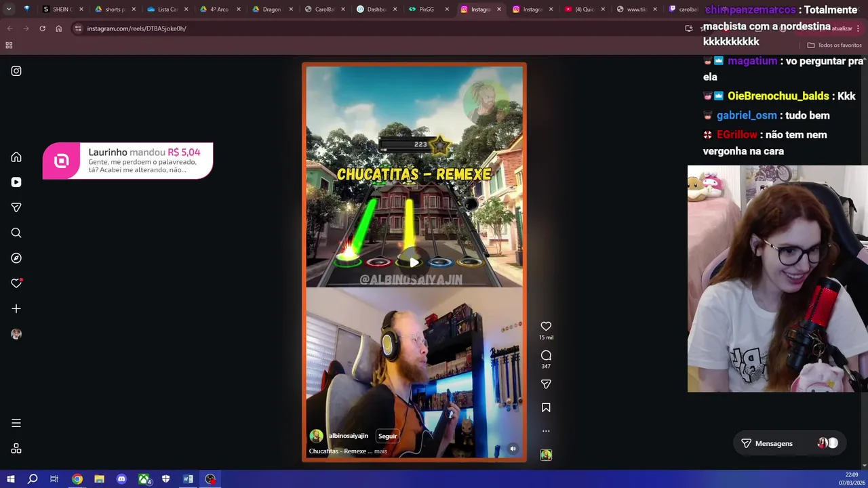This screenshot has height=488, width=868.
Task: Open Instagram logo in left sidebar
Action: click(16, 71)
